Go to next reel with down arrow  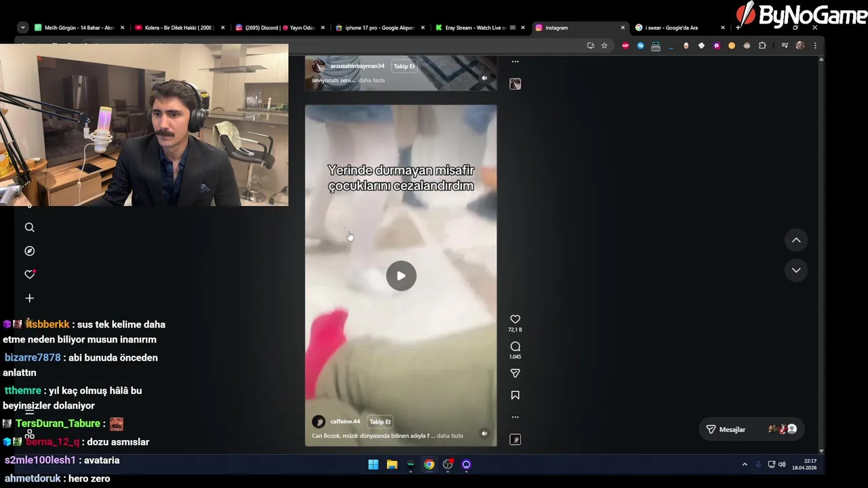tap(796, 270)
